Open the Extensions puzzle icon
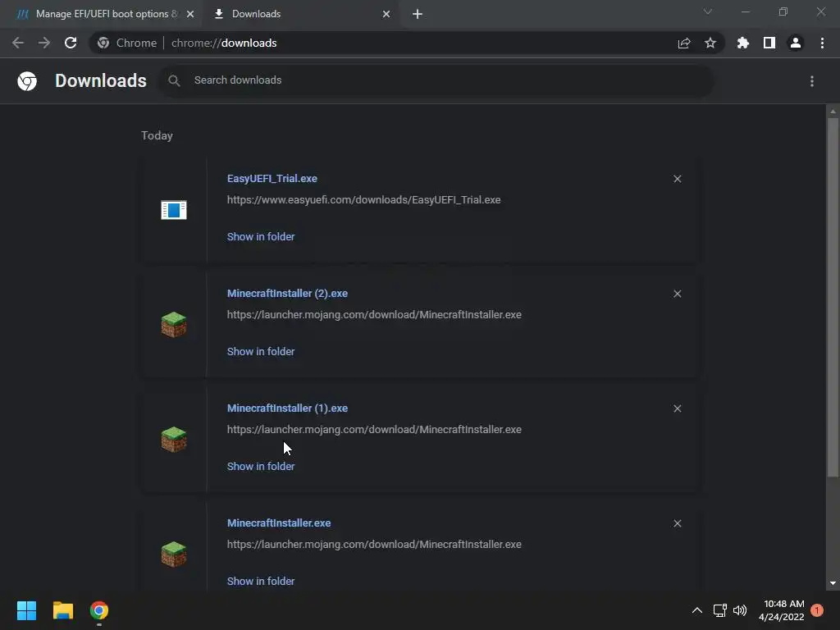Viewport: 840px width, 630px height. [x=742, y=43]
